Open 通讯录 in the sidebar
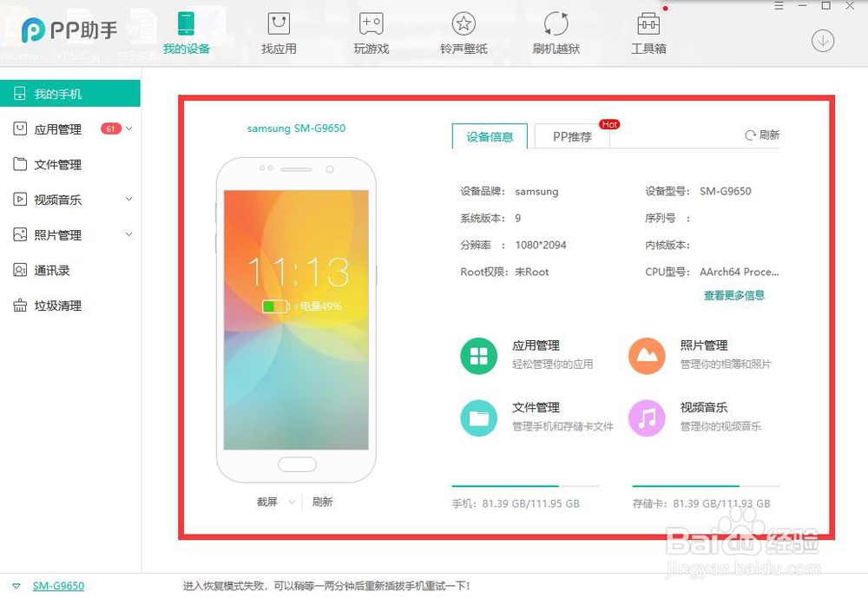The height and width of the screenshot is (598, 868). [52, 270]
